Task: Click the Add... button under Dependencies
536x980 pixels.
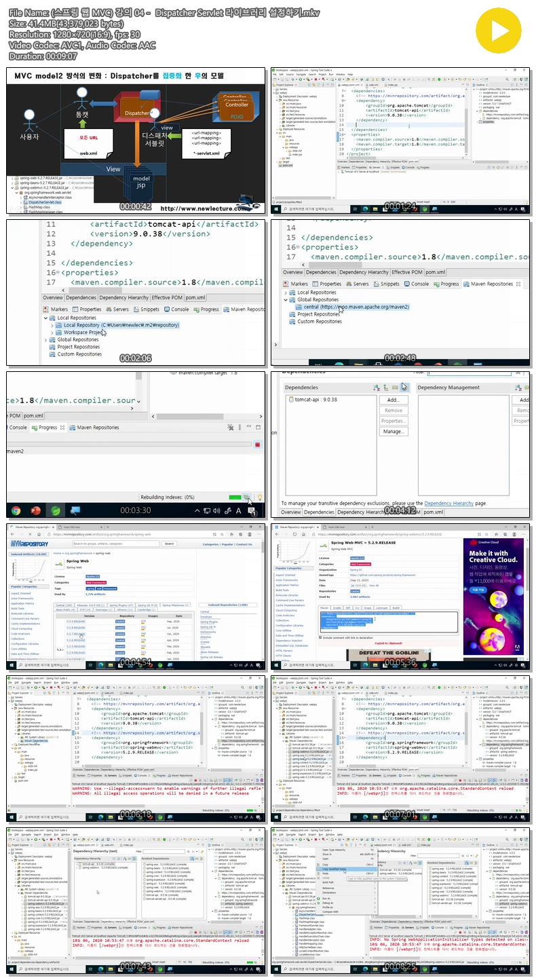Action: pos(394,400)
